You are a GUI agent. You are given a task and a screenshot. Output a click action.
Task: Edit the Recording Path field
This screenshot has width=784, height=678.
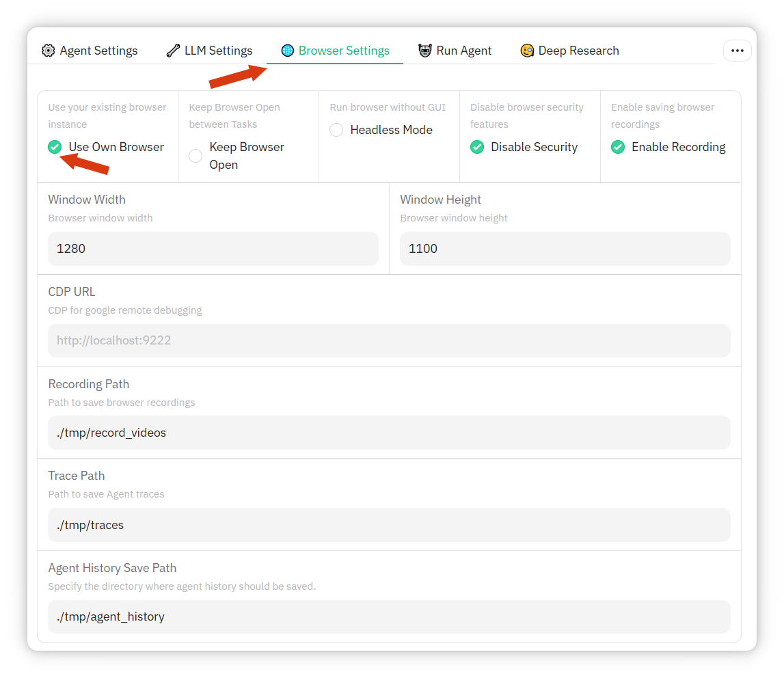[x=388, y=433]
